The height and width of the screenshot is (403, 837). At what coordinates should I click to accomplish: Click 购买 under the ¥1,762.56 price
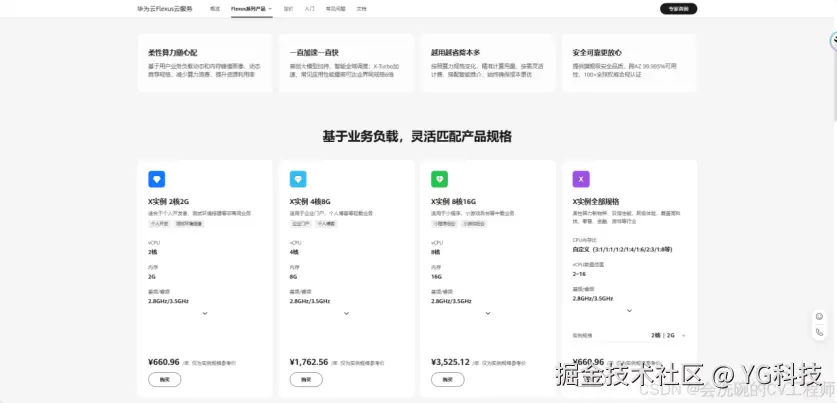click(306, 380)
